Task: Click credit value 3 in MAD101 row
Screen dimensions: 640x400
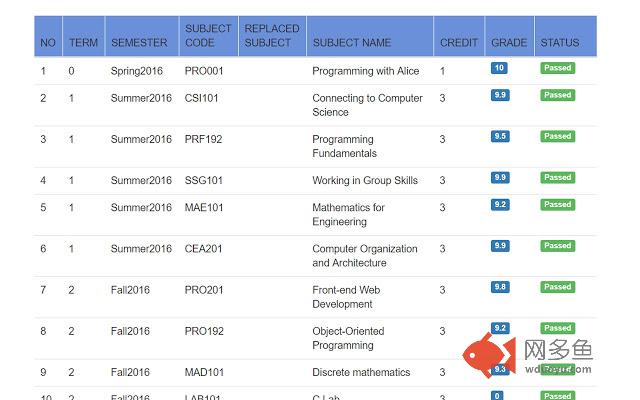Action: 442,372
